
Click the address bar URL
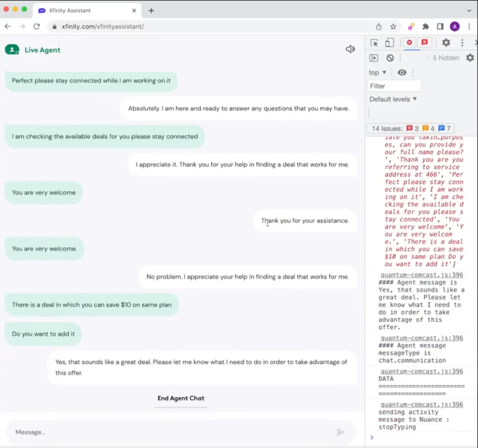pyautogui.click(x=103, y=27)
